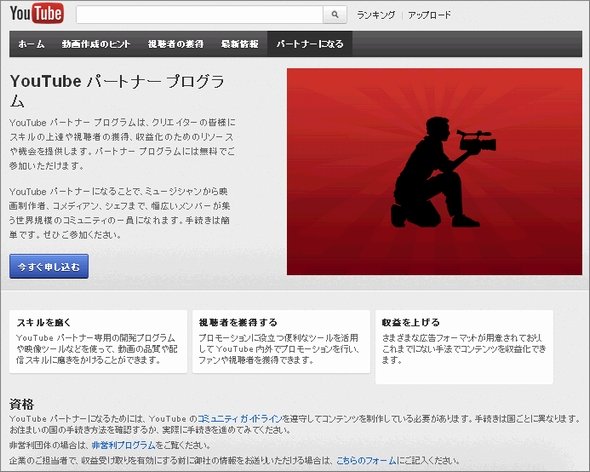The height and width of the screenshot is (472, 590).
Task: Select the 最新情報 tab
Action: [240, 44]
